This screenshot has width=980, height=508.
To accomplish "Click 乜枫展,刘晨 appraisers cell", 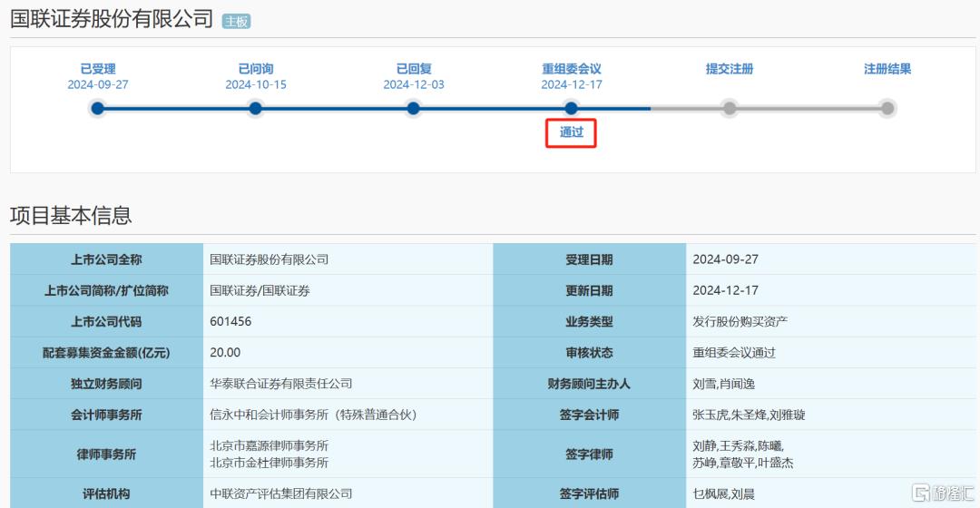I will click(x=830, y=493).
